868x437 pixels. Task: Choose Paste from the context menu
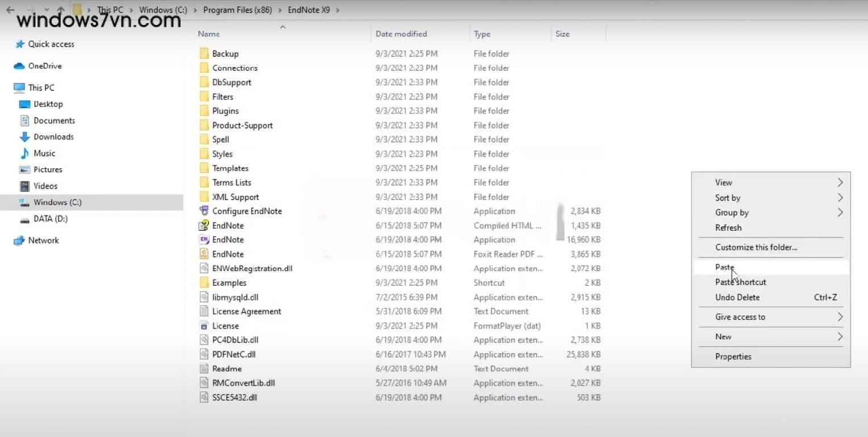click(x=724, y=267)
